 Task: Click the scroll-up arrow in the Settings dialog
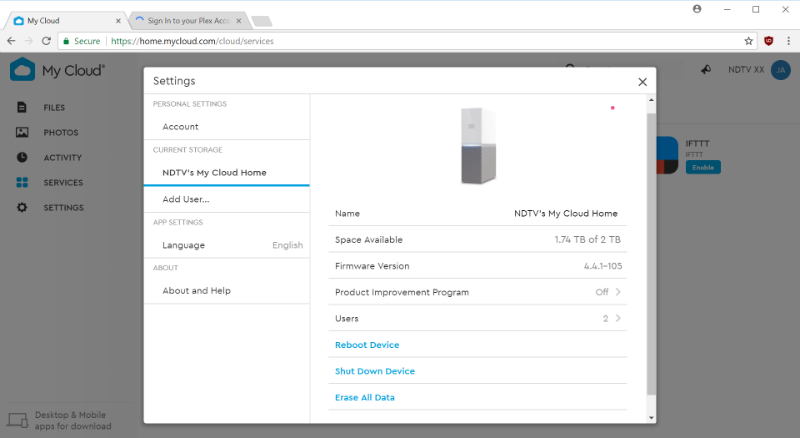651,100
